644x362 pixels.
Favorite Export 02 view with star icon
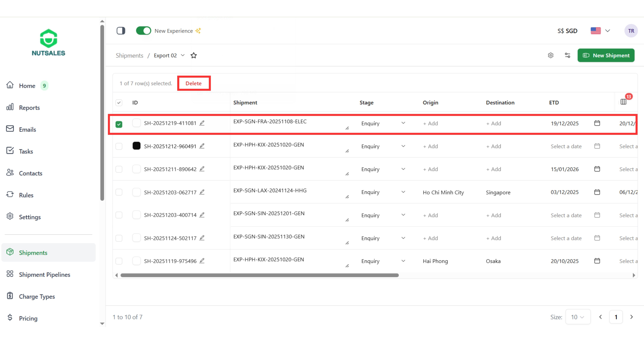193,55
